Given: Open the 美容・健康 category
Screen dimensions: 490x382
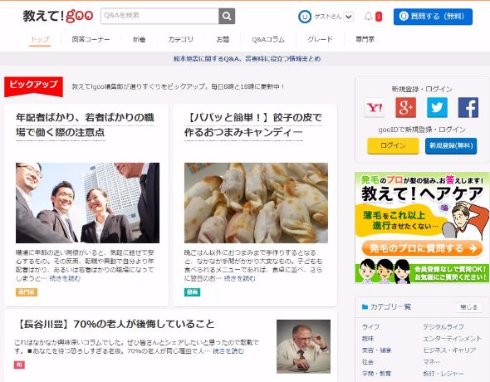Looking at the screenshot, I should click(376, 350).
